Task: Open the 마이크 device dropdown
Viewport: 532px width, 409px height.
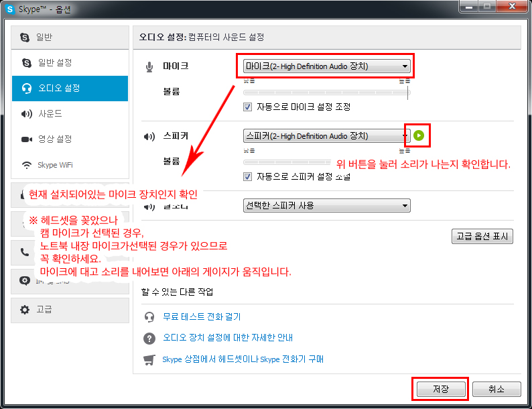Action: pyautogui.click(x=327, y=66)
